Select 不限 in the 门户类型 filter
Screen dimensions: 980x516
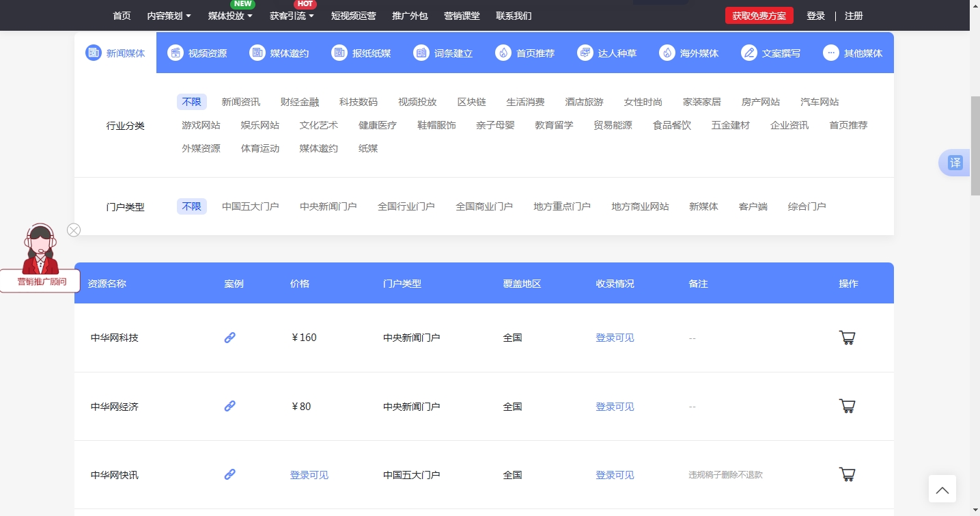(191, 206)
